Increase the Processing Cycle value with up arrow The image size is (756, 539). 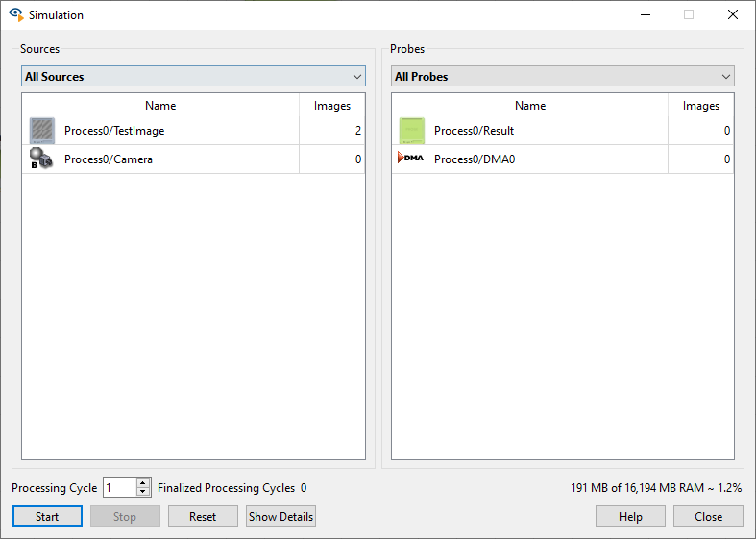click(x=143, y=482)
